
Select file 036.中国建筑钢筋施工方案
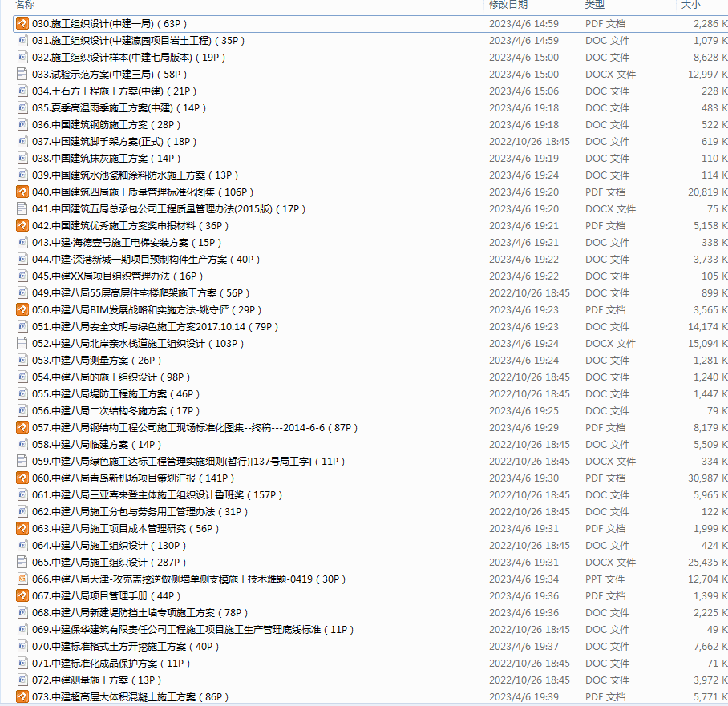click(107, 124)
